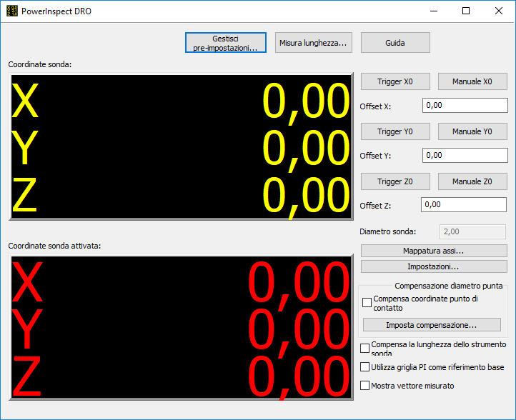Toggle Compensa la lunghezza dello strumento sonda
The height and width of the screenshot is (420, 516).
click(x=364, y=348)
